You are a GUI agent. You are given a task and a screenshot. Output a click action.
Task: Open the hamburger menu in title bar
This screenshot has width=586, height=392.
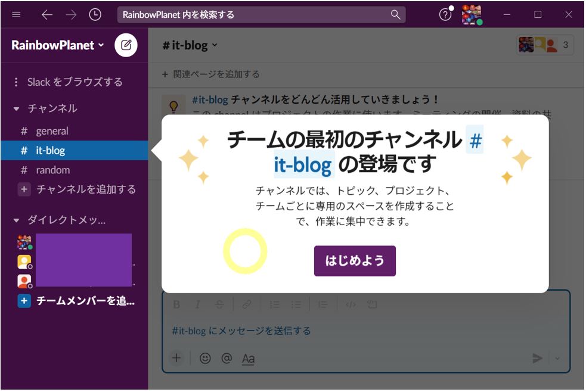pos(16,15)
